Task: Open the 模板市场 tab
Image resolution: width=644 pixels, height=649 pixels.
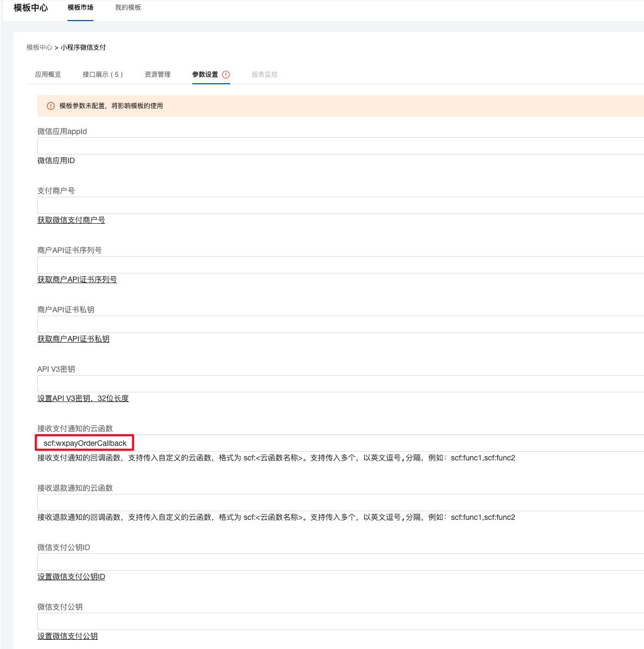Action: click(81, 8)
